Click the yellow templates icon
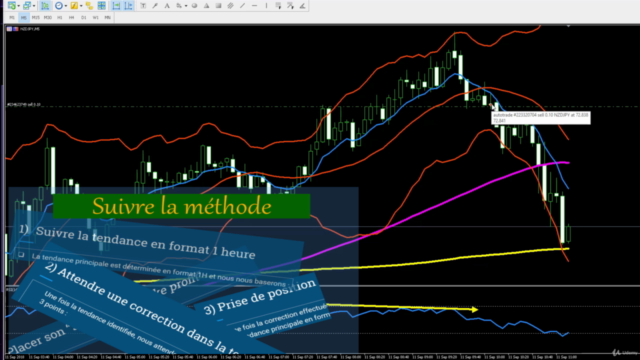 (x=74, y=6)
